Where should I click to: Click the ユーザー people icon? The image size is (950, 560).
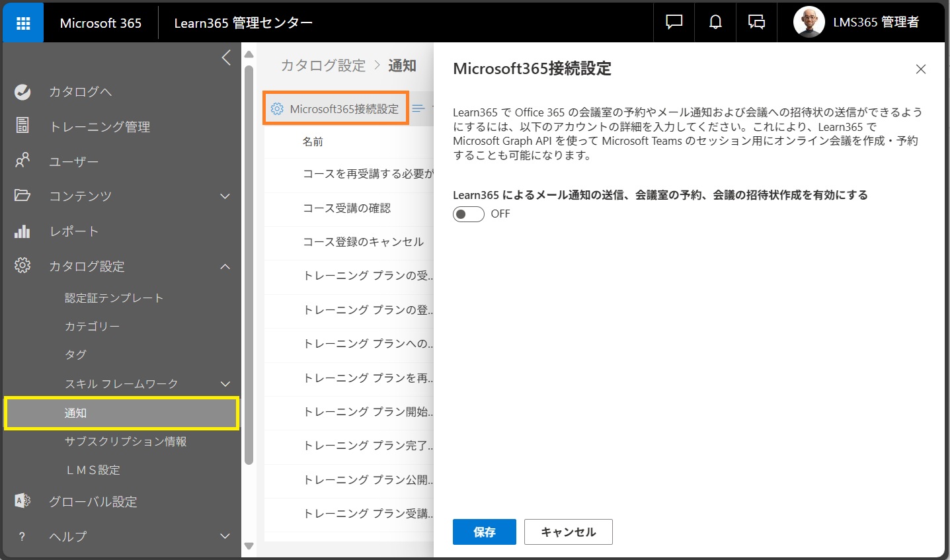[x=22, y=161]
